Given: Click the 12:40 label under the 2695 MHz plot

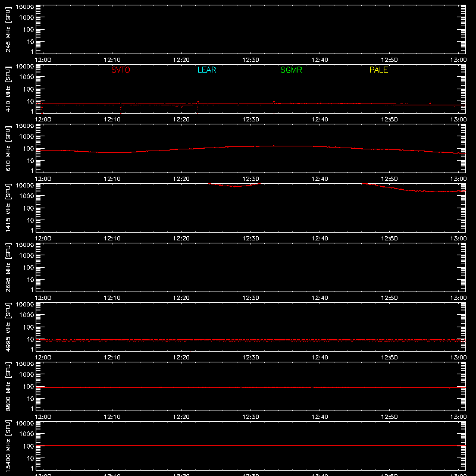Looking at the screenshot, I should pos(320,298).
